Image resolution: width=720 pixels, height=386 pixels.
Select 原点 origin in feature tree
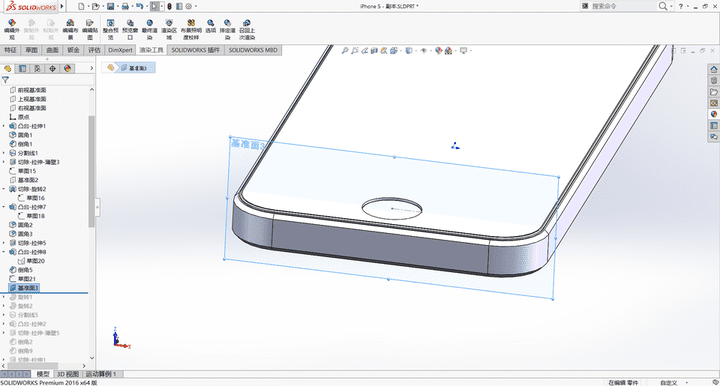(x=20, y=117)
